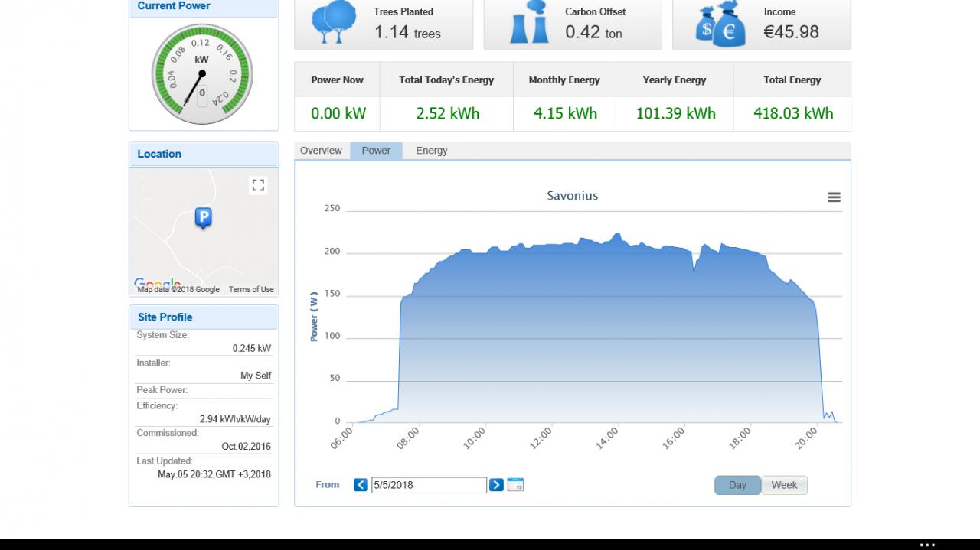Click the Carbon Offset cooling towers icon

530,23
